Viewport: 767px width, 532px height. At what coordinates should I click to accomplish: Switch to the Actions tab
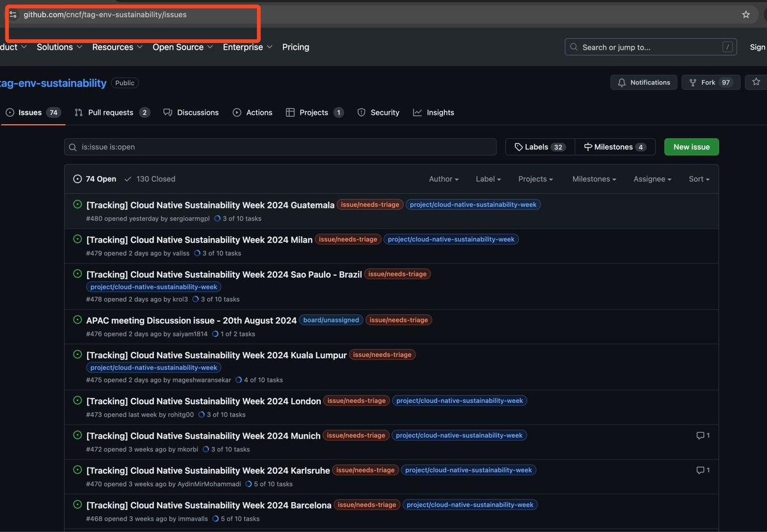tap(252, 112)
